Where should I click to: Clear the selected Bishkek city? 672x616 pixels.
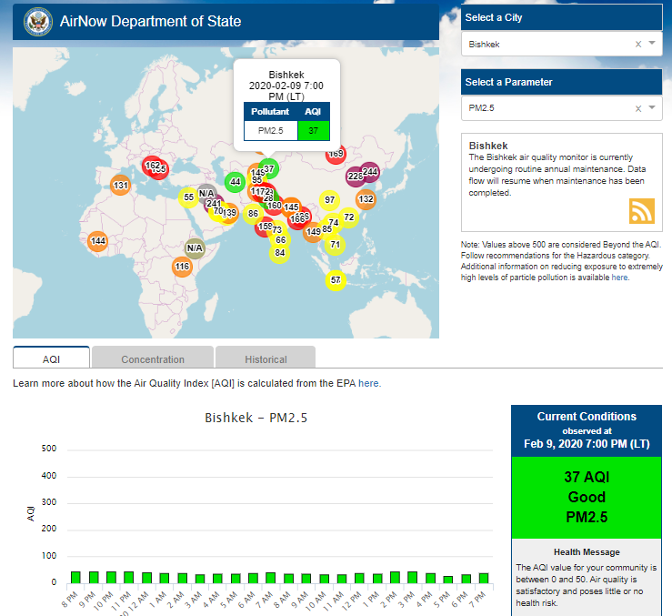point(637,44)
